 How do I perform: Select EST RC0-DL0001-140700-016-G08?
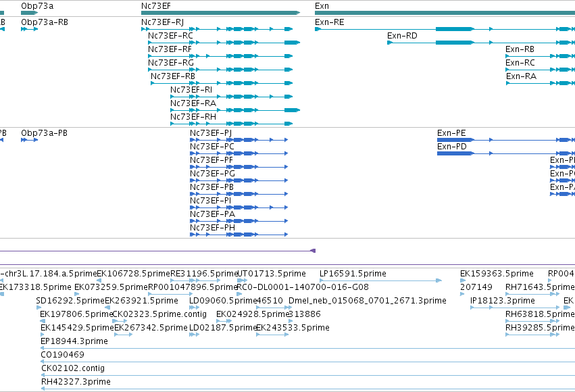[303, 287]
